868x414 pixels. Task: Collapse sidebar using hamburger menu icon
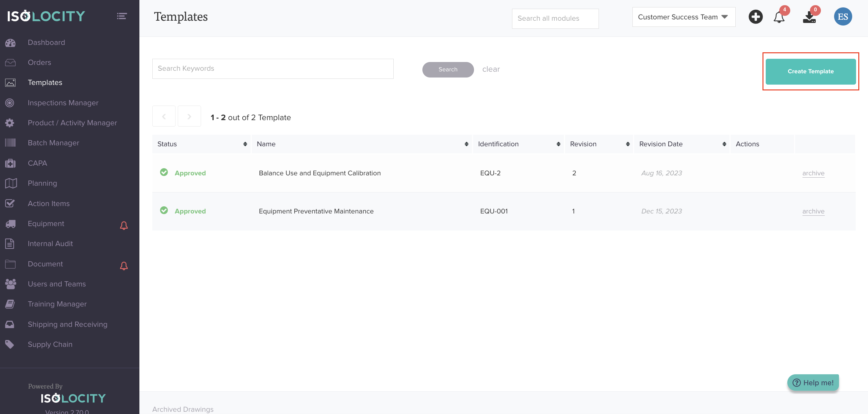tap(122, 16)
